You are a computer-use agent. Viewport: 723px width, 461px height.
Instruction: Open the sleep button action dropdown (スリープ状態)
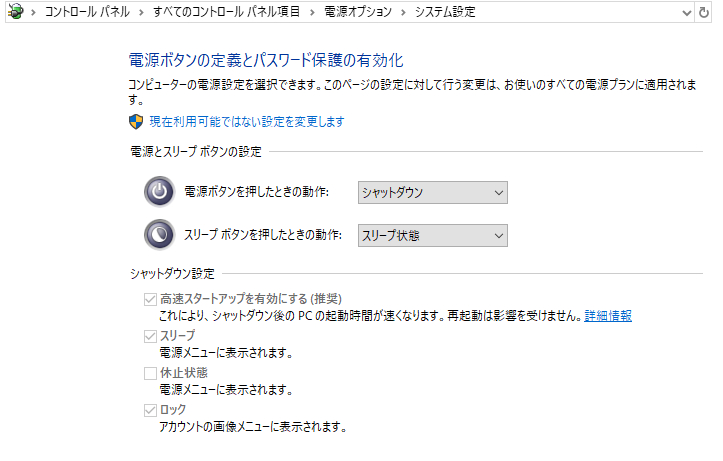tap(432, 235)
